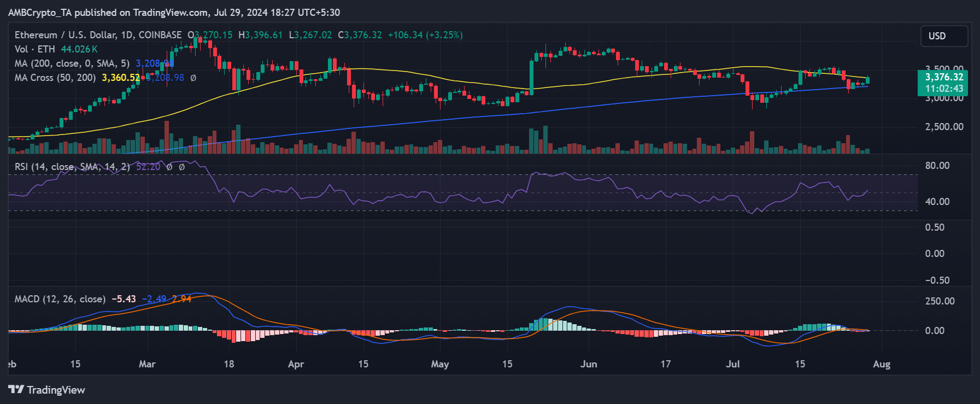The image size is (980, 404).
Task: Click the 2,500.00 price axis label
Action: [x=944, y=127]
